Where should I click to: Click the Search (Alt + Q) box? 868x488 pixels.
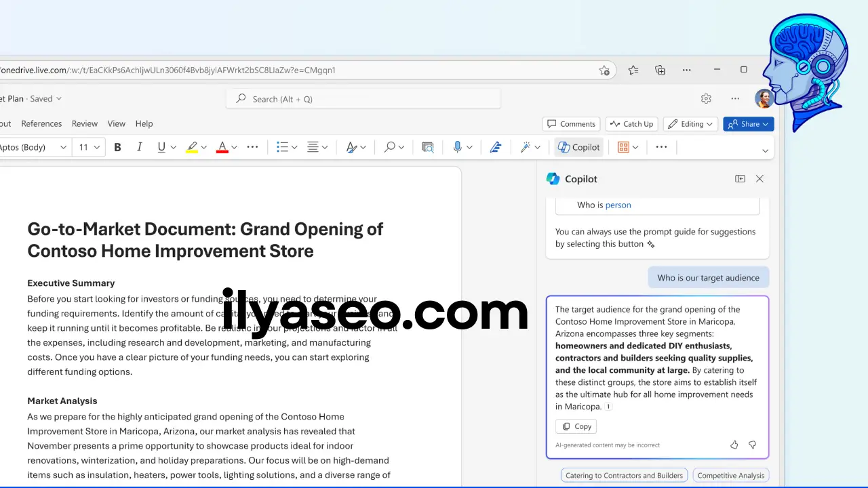click(x=363, y=99)
